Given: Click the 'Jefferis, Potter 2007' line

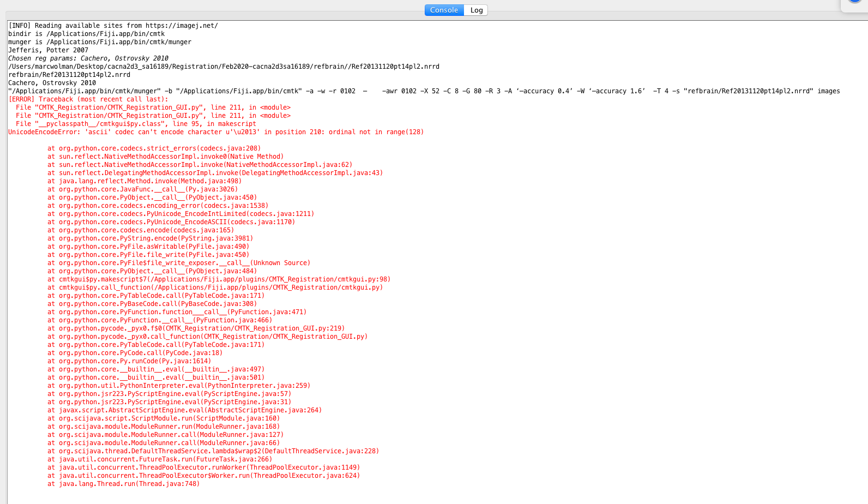Looking at the screenshot, I should (48, 50).
